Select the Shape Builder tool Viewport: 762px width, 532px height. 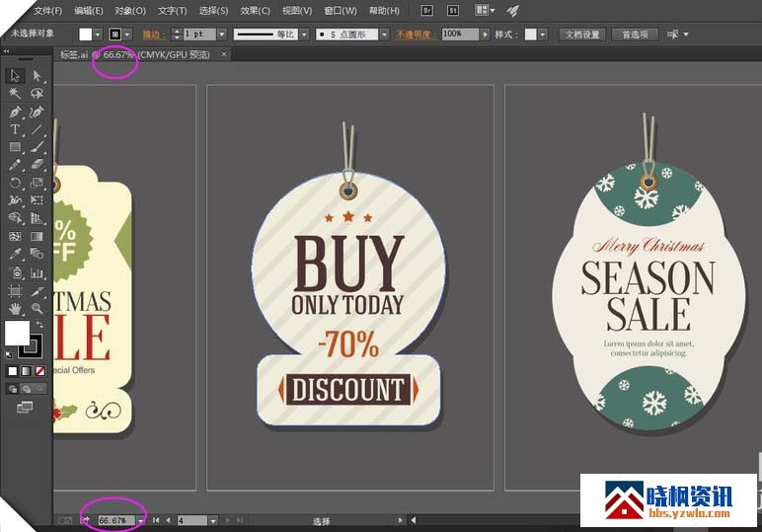tap(15, 218)
